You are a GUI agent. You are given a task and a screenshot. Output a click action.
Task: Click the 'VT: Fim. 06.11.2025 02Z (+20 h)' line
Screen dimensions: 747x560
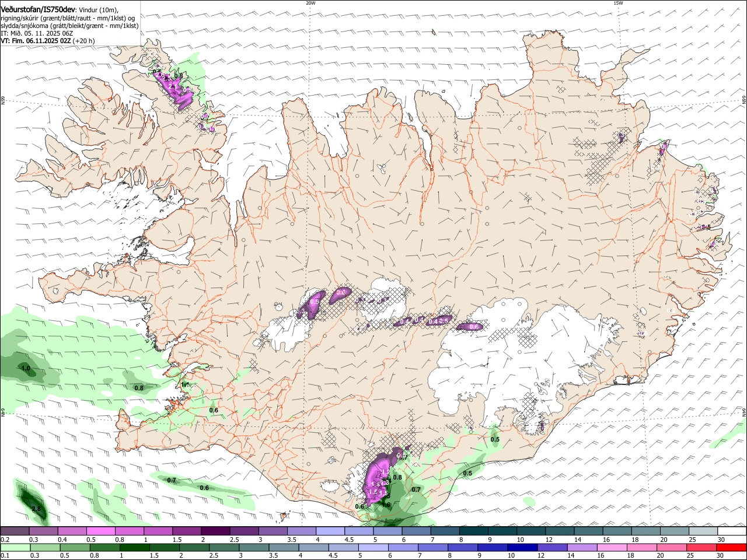coord(47,41)
